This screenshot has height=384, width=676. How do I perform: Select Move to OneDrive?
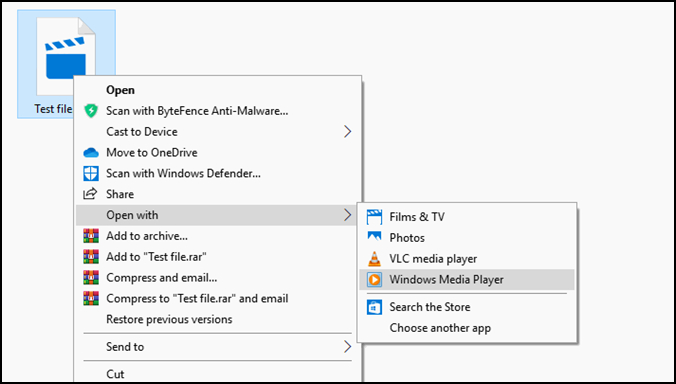218,153
